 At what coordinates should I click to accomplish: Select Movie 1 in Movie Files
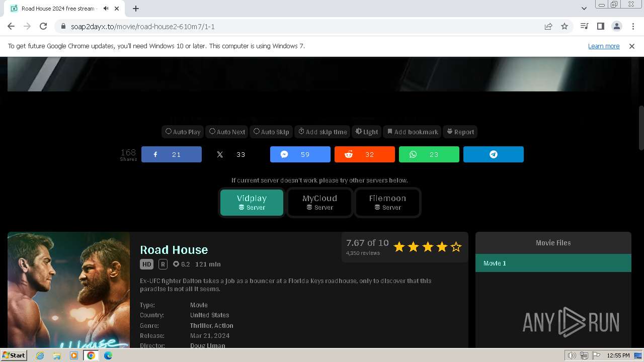553,263
